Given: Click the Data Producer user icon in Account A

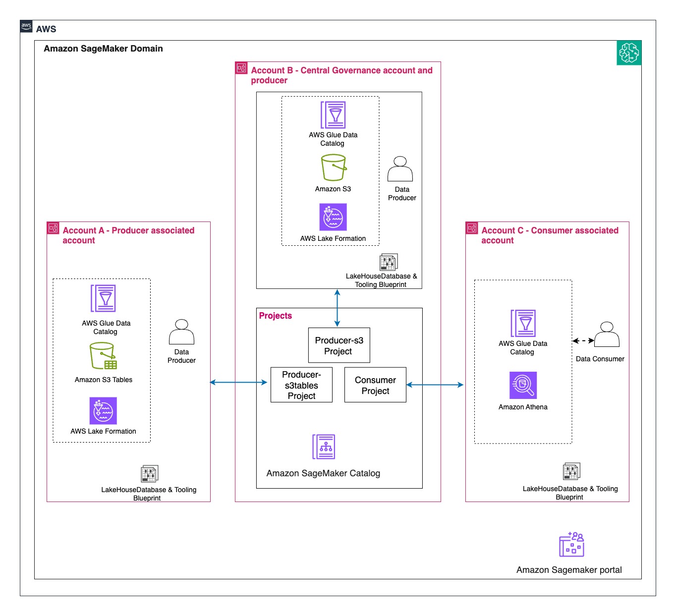Looking at the screenshot, I should 181,332.
